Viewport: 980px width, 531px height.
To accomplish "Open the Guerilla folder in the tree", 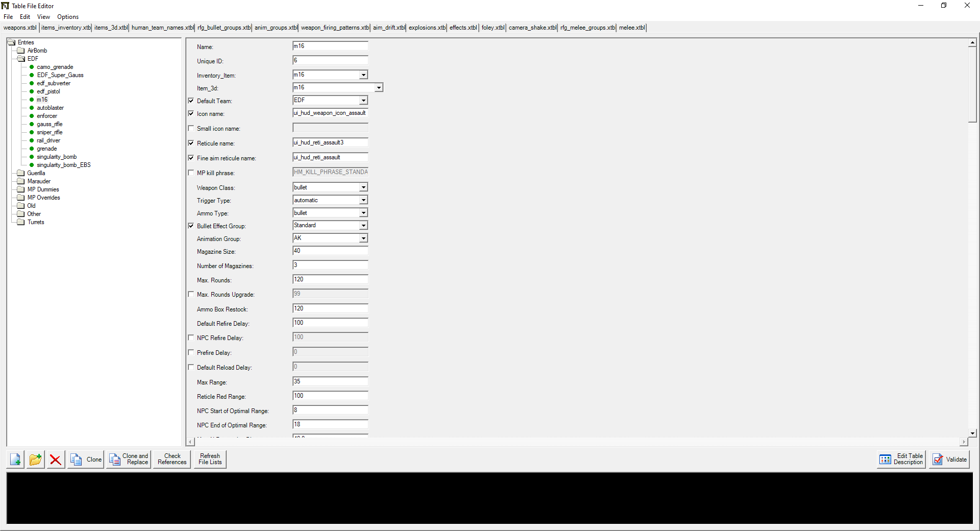I will 36,173.
